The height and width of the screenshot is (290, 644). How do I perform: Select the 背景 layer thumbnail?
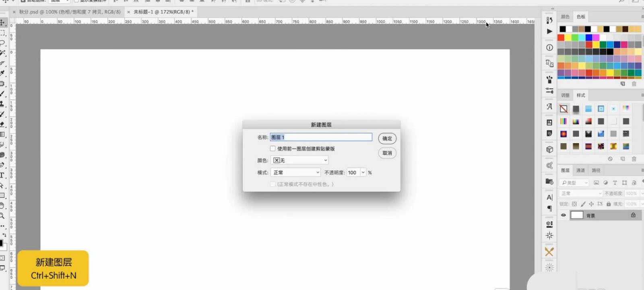577,215
